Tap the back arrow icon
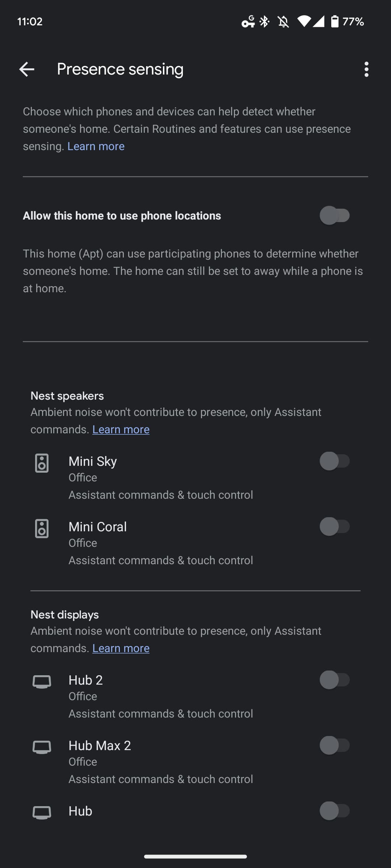The height and width of the screenshot is (868, 391). 27,69
